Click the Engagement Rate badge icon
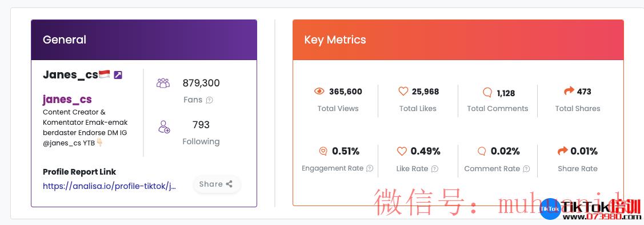 [323, 151]
